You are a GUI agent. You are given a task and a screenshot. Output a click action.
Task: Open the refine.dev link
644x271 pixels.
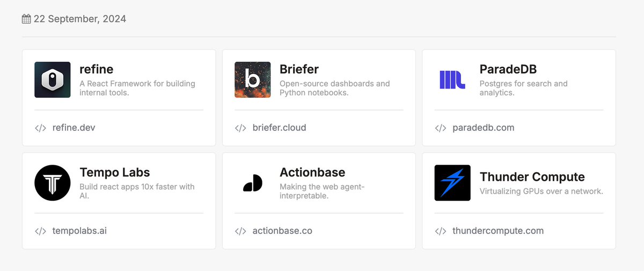pyautogui.click(x=74, y=128)
